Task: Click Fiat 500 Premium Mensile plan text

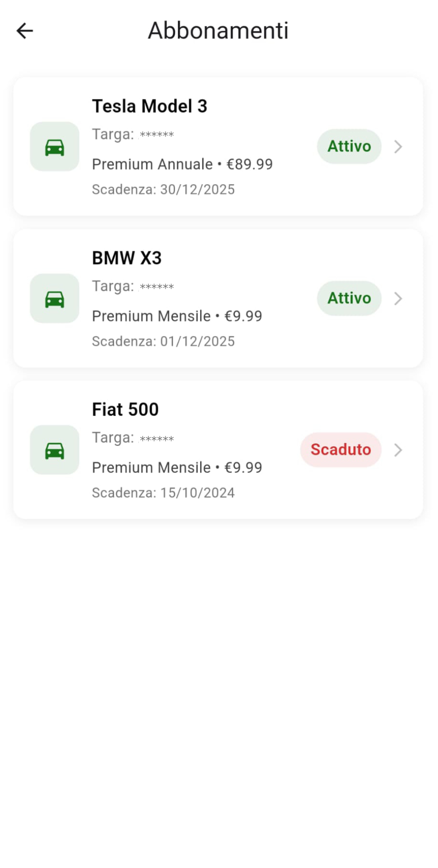Action: (177, 467)
